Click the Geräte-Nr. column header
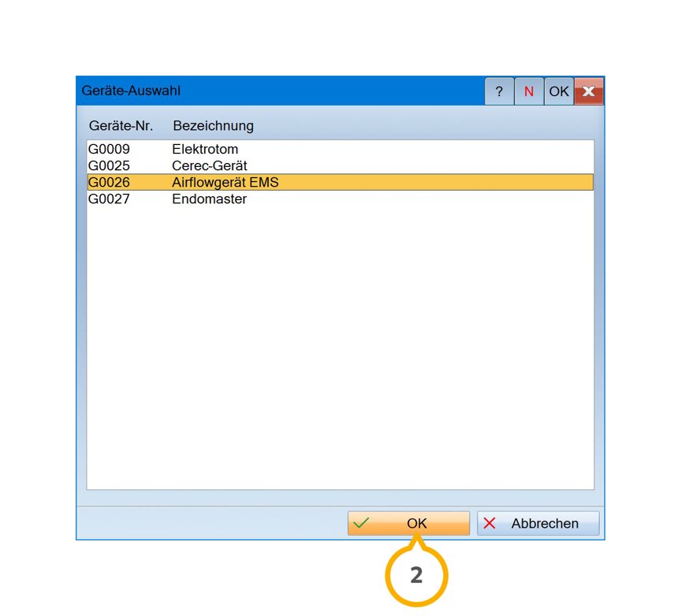681x616 pixels. click(121, 126)
